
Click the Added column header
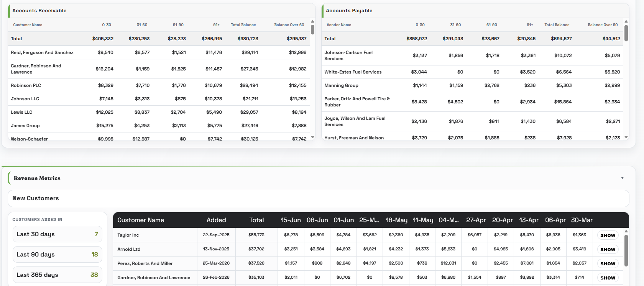click(x=216, y=220)
